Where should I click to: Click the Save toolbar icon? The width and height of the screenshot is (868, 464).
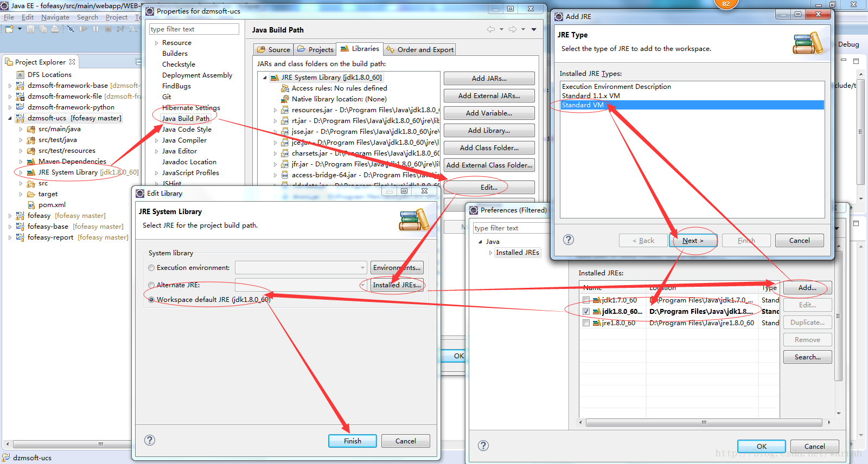coord(30,29)
